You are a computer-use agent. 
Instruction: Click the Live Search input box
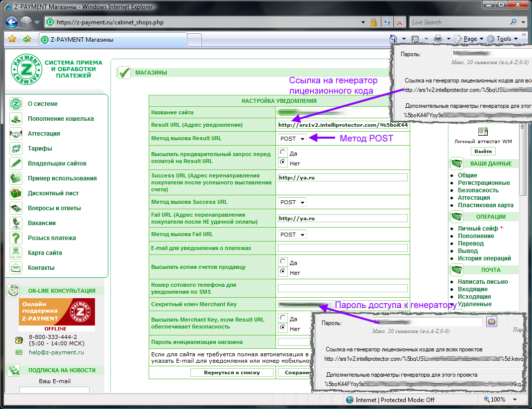pos(460,22)
